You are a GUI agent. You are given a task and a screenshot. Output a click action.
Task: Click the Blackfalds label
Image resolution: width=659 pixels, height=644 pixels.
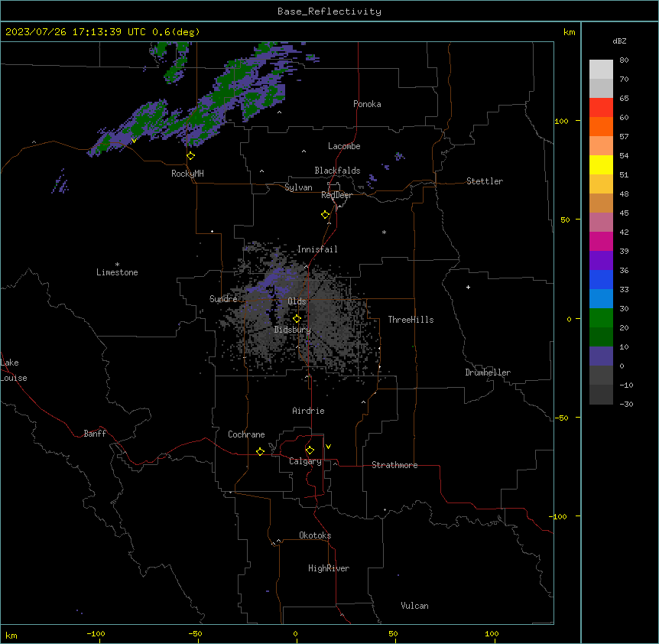pos(337,171)
